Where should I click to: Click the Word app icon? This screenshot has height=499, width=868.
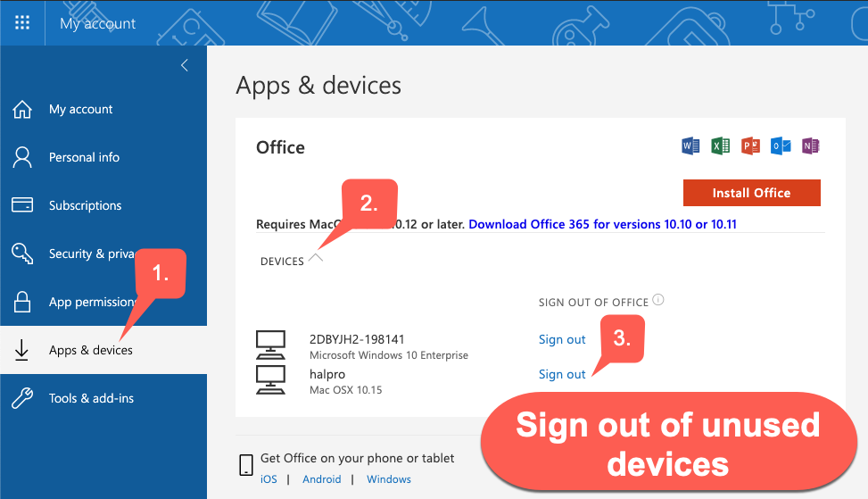click(690, 146)
